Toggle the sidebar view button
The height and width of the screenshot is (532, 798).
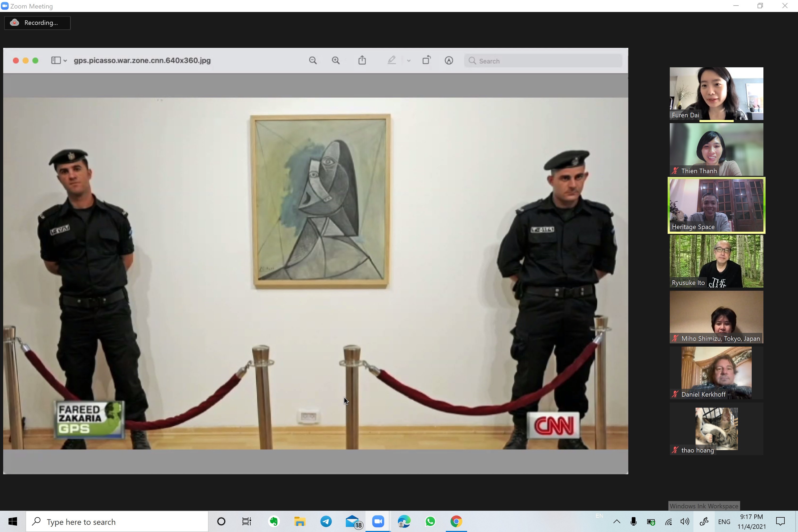pyautogui.click(x=56, y=60)
